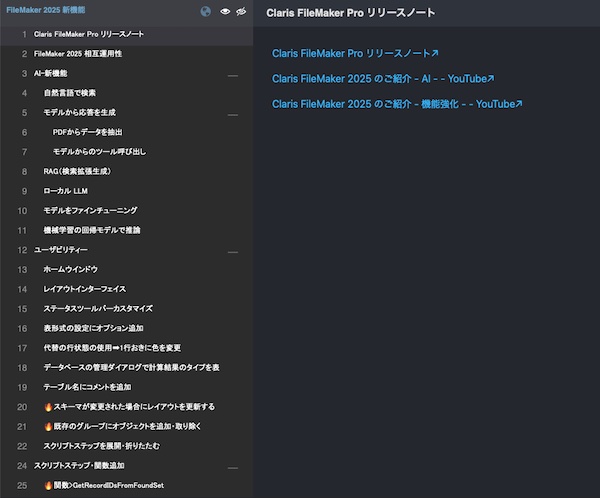Viewport: 600px width, 498px height.
Task: Click the flame icon on row 20
Action: [48, 407]
